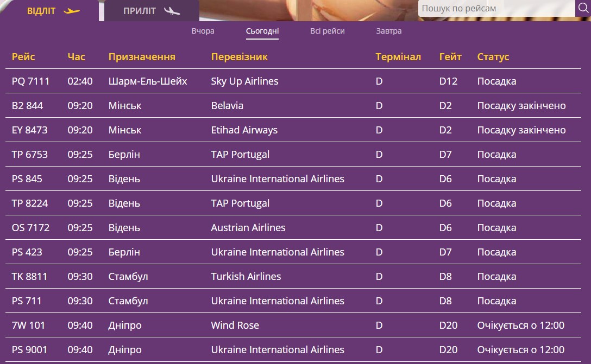The height and width of the screenshot is (364, 591).
Task: Select flight PQ 7111 to Шарм-Ель-Шейх
Action: point(31,81)
